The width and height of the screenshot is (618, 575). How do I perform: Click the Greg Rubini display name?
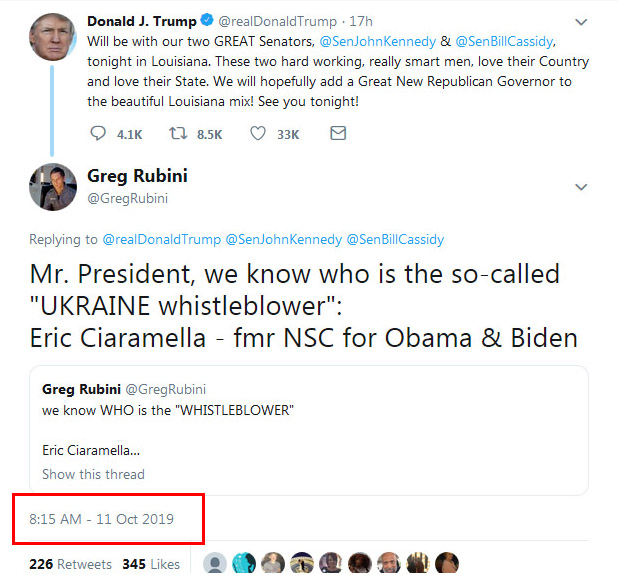[x=137, y=177]
